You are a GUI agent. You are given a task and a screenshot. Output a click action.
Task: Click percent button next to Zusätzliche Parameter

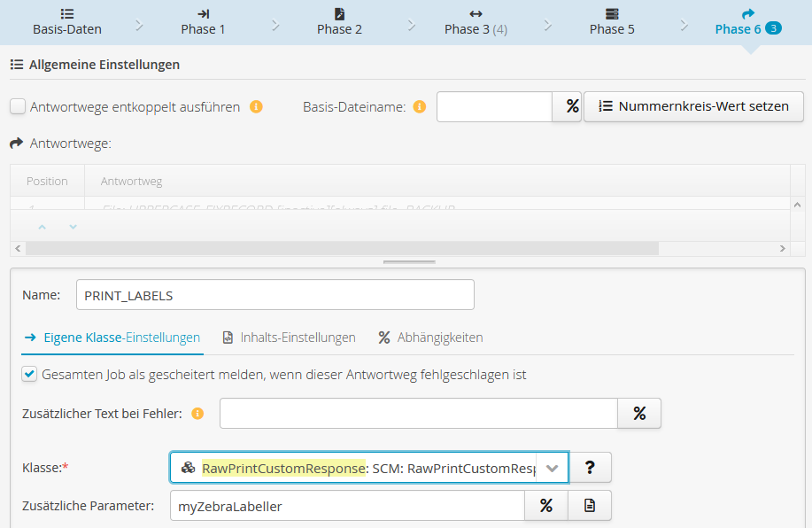[x=546, y=506]
